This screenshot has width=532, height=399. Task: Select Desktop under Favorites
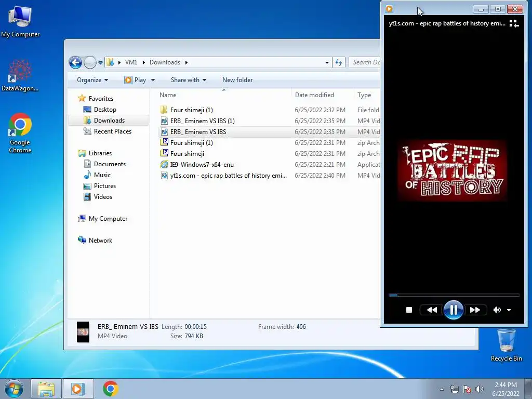105,110
